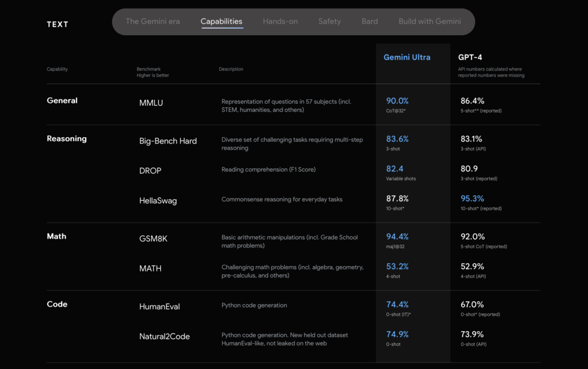Screen dimensions: 588x369
Task: Click the 74.4% HumanEval score
Action: click(x=397, y=305)
